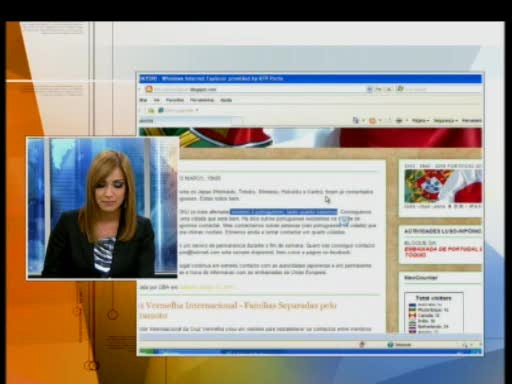Image resolution: width=512 pixels, height=384 pixels.
Task: Open the Favoritos menu
Action: 175,100
